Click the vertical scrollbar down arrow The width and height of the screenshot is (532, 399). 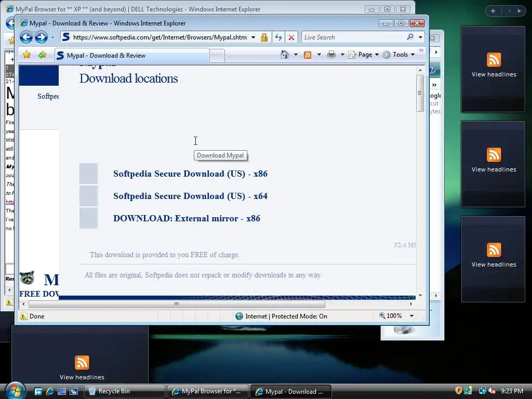420,296
